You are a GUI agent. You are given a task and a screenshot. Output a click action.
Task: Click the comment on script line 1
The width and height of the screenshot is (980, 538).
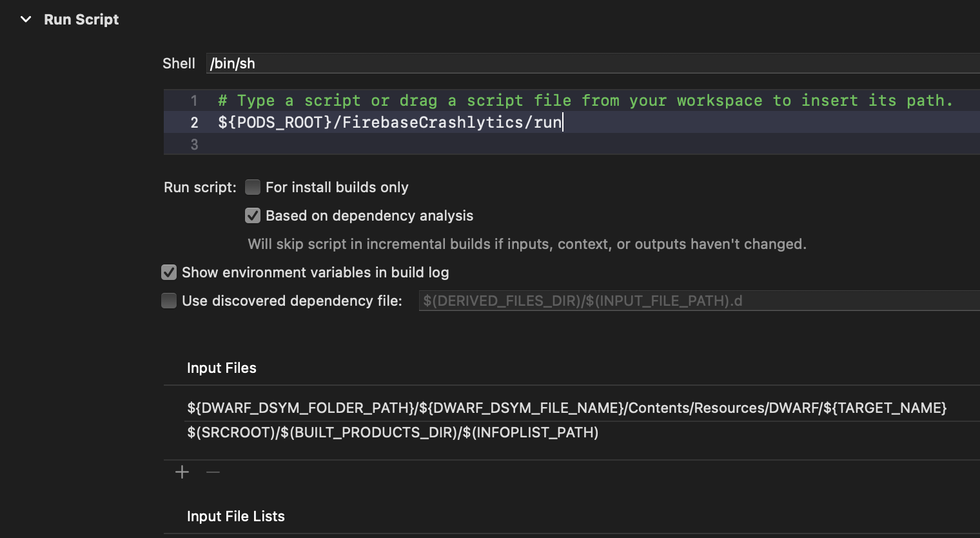[x=585, y=101]
